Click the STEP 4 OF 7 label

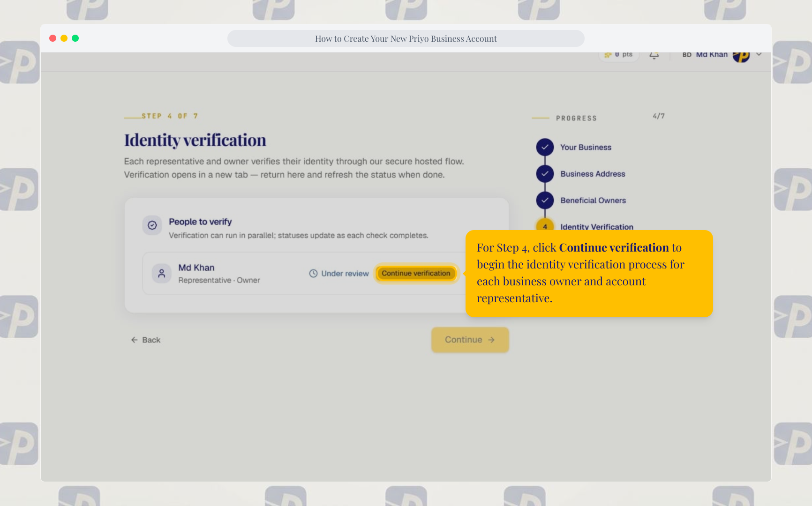pyautogui.click(x=170, y=116)
